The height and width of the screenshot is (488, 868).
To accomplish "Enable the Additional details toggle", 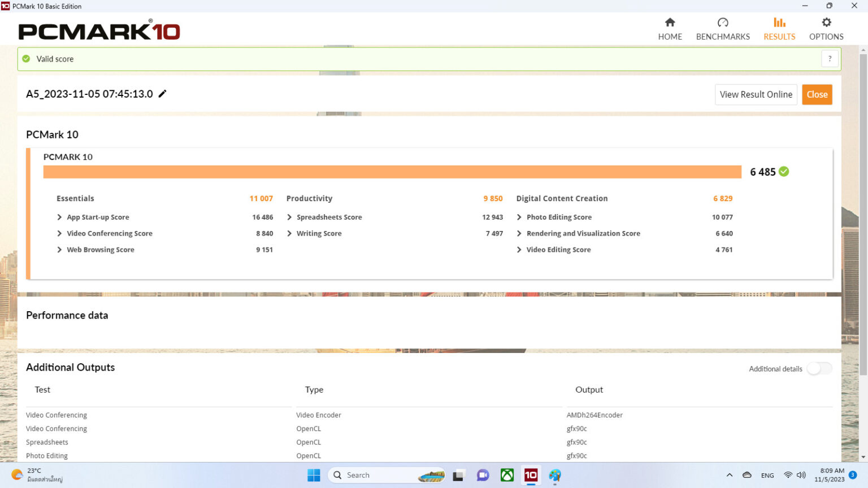I will [x=819, y=368].
